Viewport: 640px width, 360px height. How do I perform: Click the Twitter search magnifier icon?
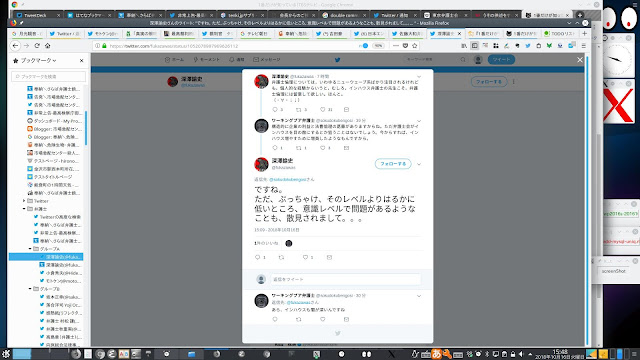point(463,60)
